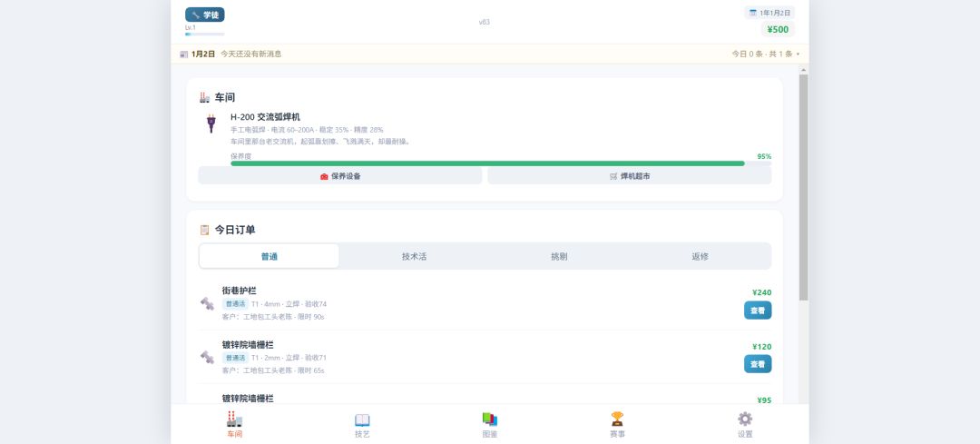Image resolution: width=980 pixels, height=444 pixels.
Task: Select the 普通 orders tab
Action: click(x=269, y=256)
